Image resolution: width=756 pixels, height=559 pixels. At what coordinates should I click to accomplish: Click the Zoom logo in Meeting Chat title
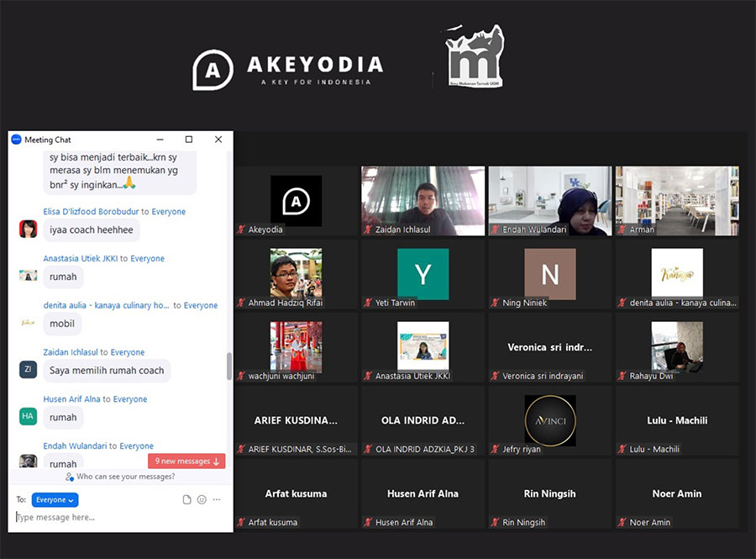tap(16, 140)
